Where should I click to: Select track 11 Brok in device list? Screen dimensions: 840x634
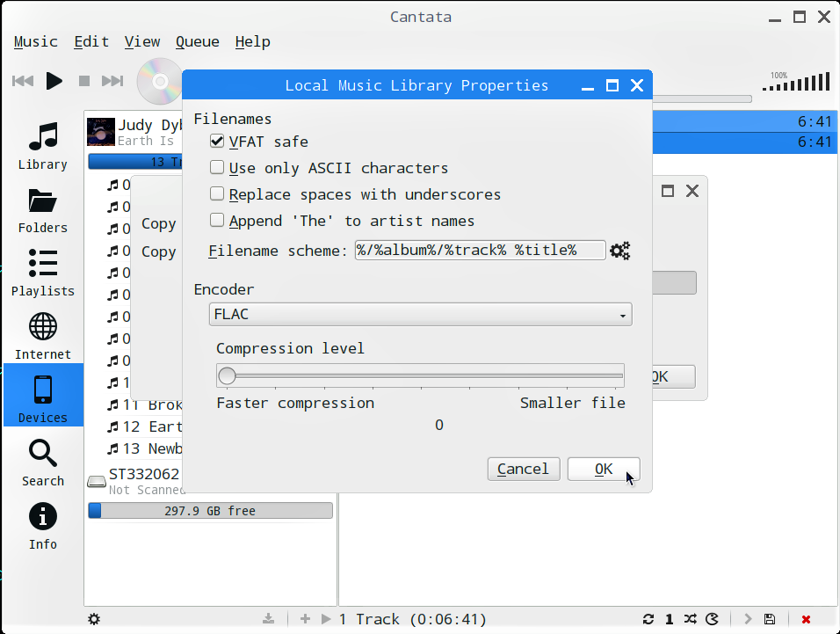(145, 404)
